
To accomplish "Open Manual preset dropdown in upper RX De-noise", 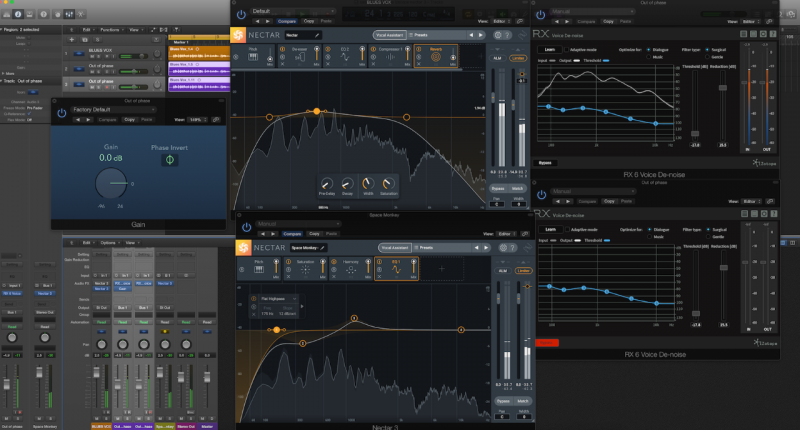I will pyautogui.click(x=593, y=11).
